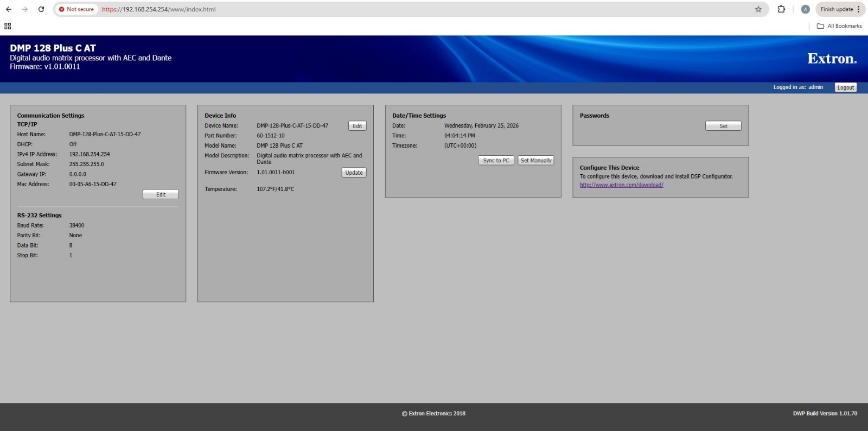The height and width of the screenshot is (431, 868).
Task: Click Set in the Passwords panel
Action: pos(723,126)
